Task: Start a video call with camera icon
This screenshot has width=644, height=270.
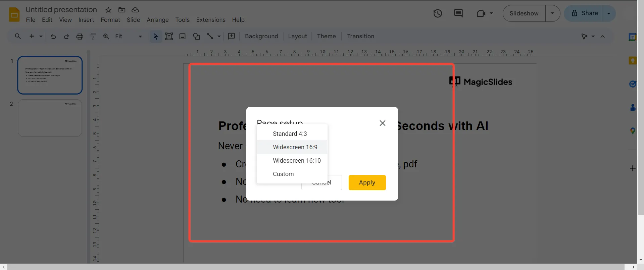Action: point(481,13)
